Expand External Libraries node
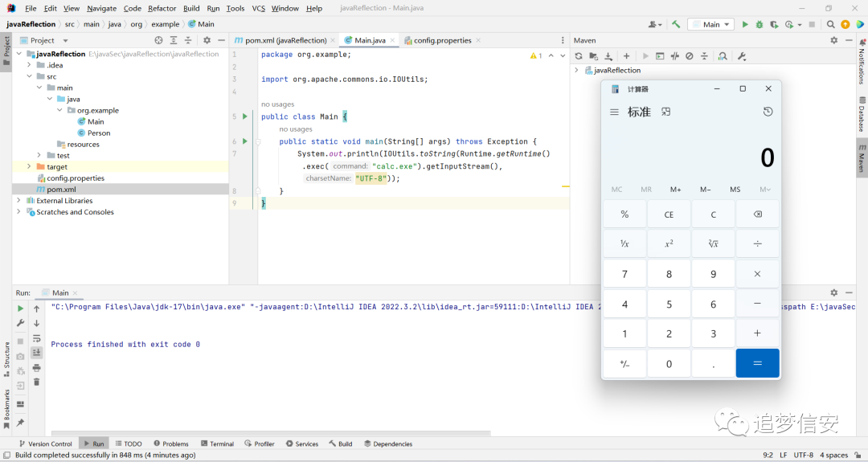The height and width of the screenshot is (462, 868). click(x=18, y=200)
